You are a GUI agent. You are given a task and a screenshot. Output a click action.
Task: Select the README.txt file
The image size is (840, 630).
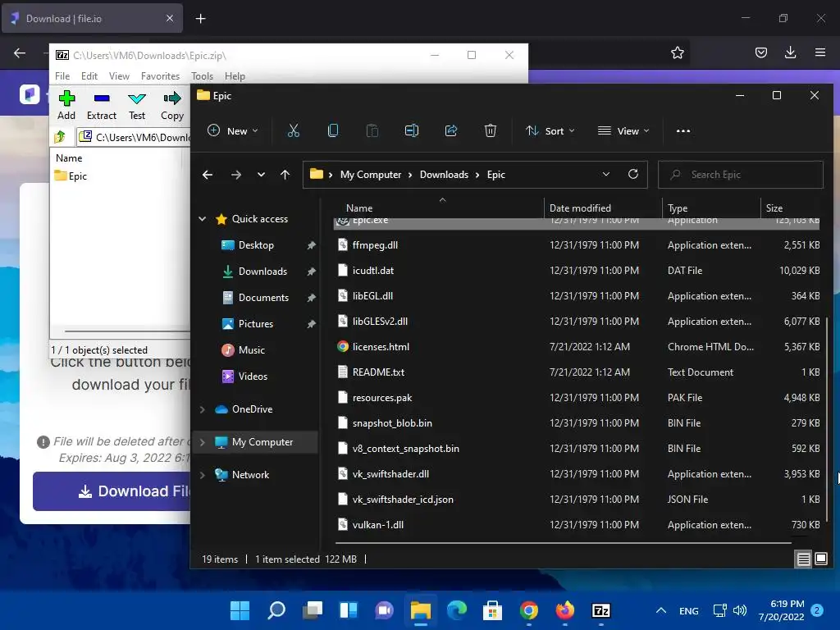tap(577, 372)
